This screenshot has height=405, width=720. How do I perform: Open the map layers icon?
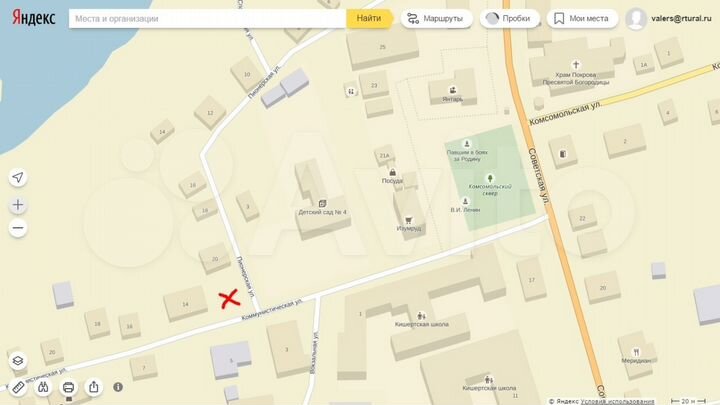click(18, 360)
